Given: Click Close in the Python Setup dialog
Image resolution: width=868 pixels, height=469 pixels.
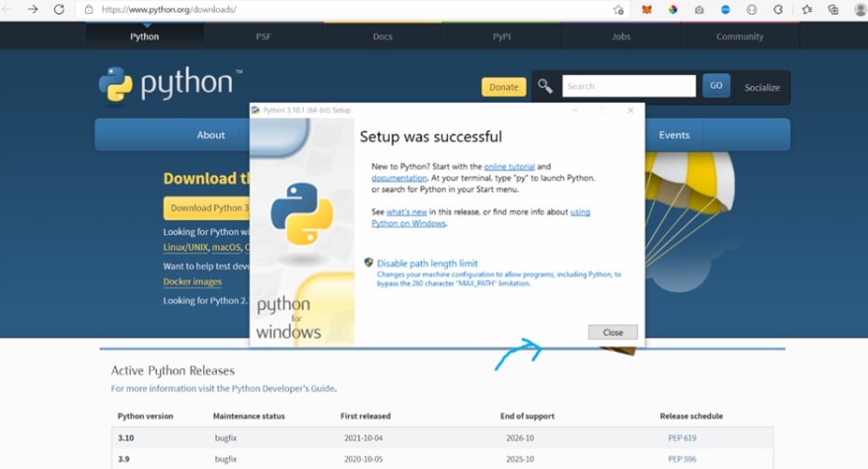Looking at the screenshot, I should (613, 332).
